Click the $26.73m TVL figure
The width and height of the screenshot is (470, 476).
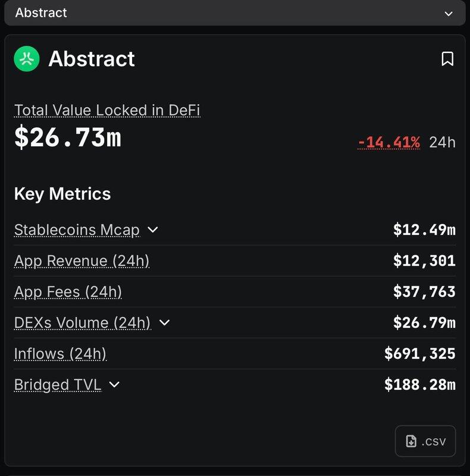click(68, 137)
